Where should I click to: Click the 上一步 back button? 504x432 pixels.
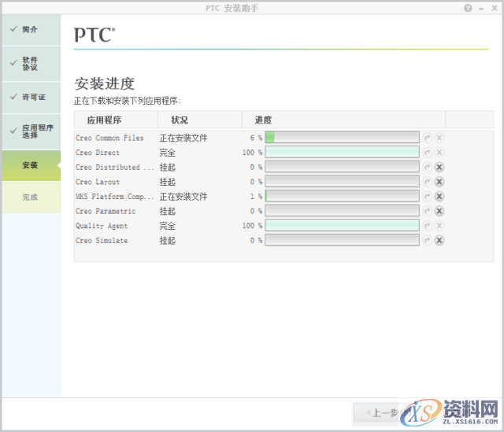point(383,413)
